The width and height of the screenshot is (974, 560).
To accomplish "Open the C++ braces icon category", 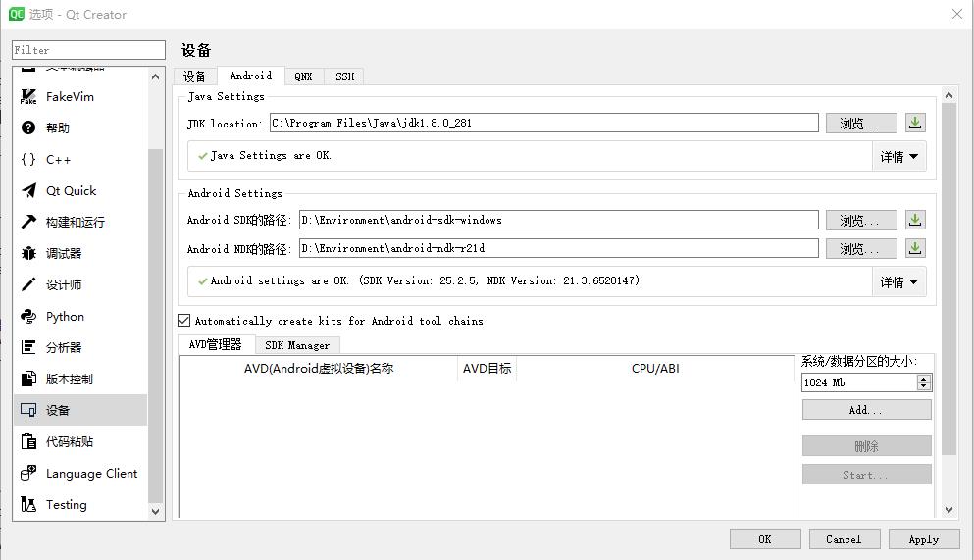I will tap(28, 160).
